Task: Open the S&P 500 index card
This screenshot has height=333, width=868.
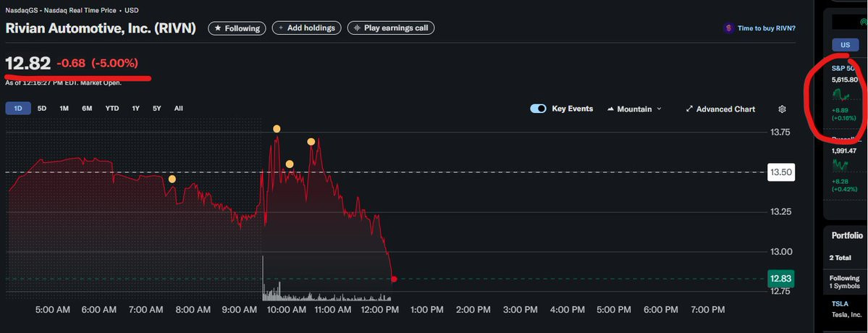Action: [x=846, y=93]
